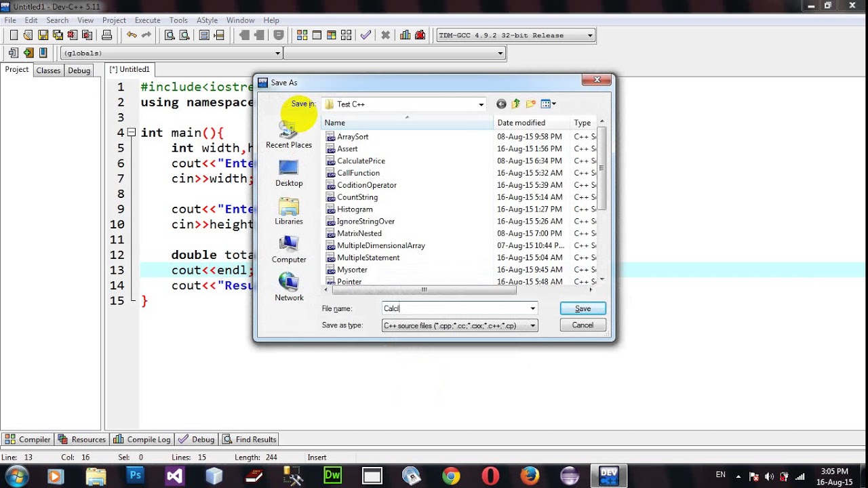Click the Run toolbar icon

click(x=317, y=35)
